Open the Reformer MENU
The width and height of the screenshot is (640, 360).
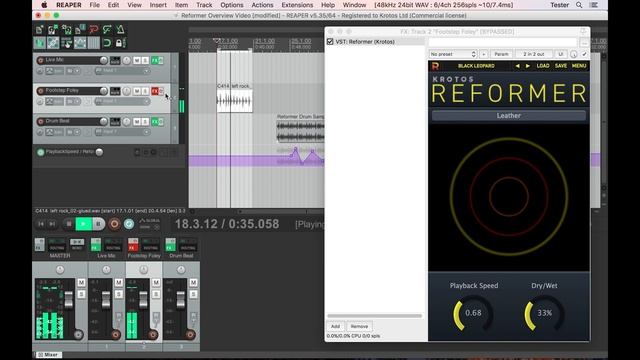point(579,66)
